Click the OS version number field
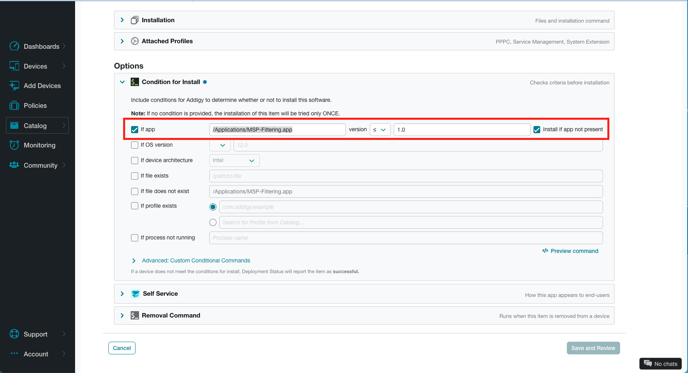The width and height of the screenshot is (688, 373). tap(418, 145)
